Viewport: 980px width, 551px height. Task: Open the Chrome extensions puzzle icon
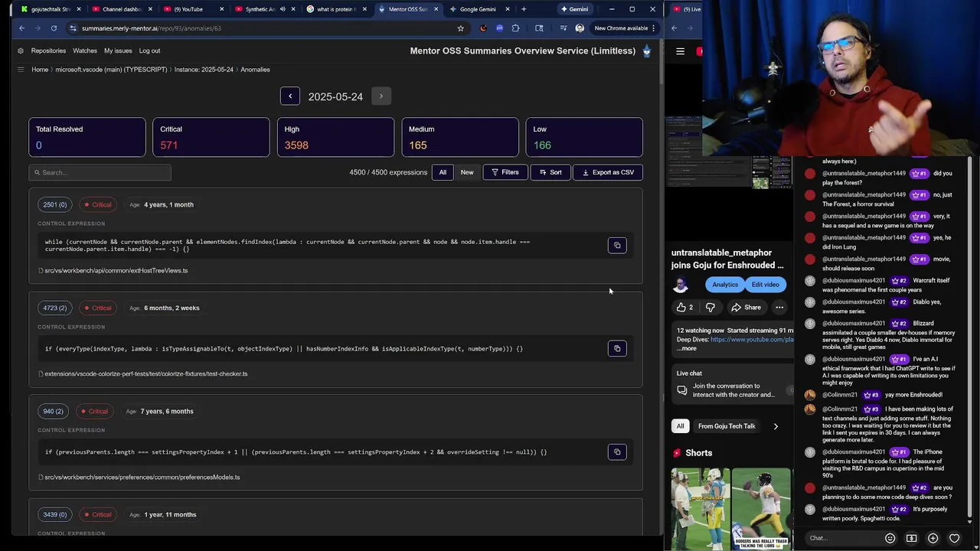tap(515, 28)
